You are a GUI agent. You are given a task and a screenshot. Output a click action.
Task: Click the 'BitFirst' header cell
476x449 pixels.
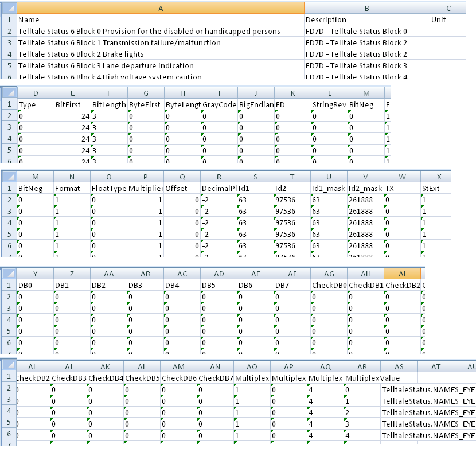[73, 104]
